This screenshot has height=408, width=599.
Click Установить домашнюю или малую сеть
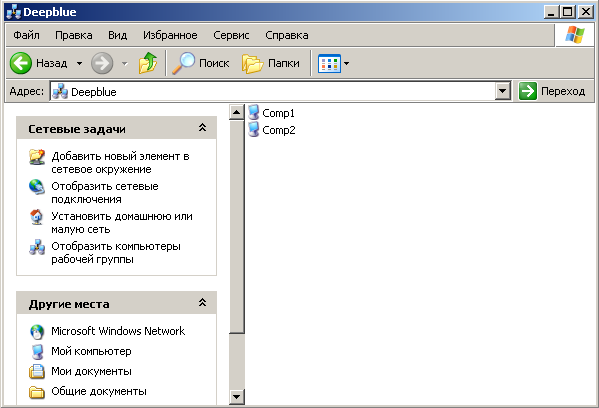pyautogui.click(x=122, y=223)
